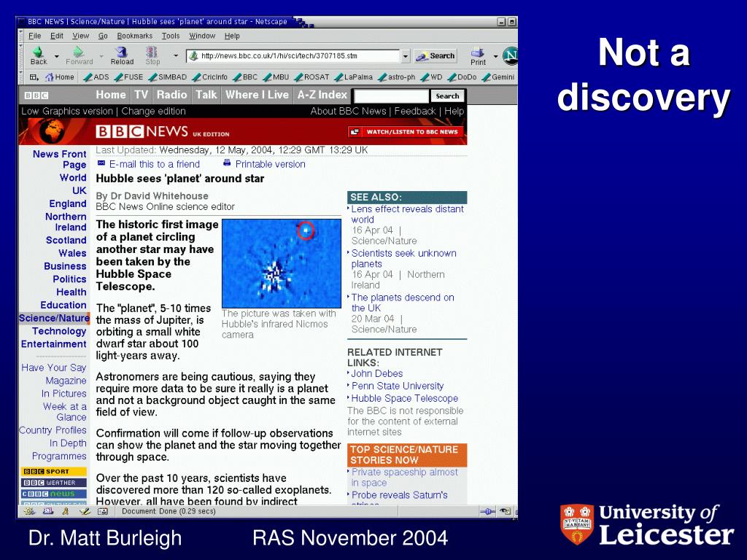Screen dimensions: 747x560
Task: Open the MBU bookmark
Action: click(276, 77)
